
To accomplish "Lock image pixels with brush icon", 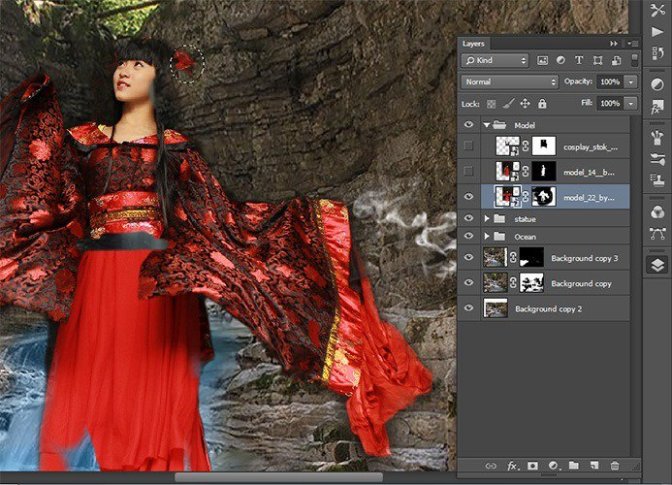I will point(509,103).
